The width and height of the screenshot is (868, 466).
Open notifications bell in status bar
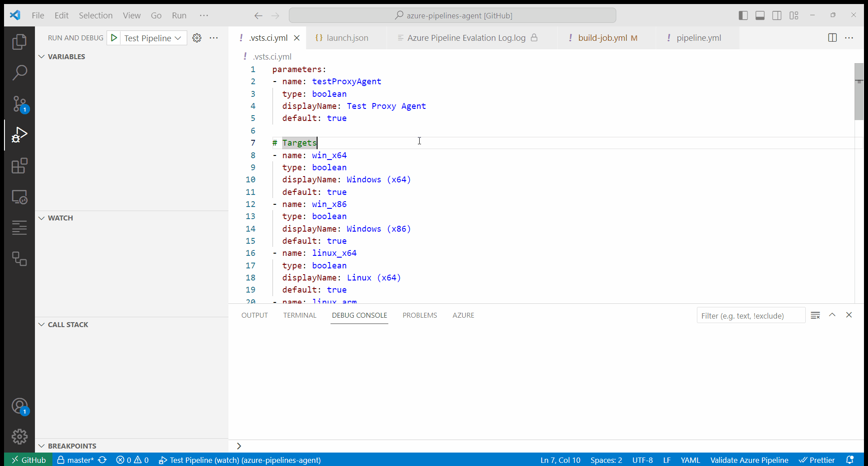point(850,460)
